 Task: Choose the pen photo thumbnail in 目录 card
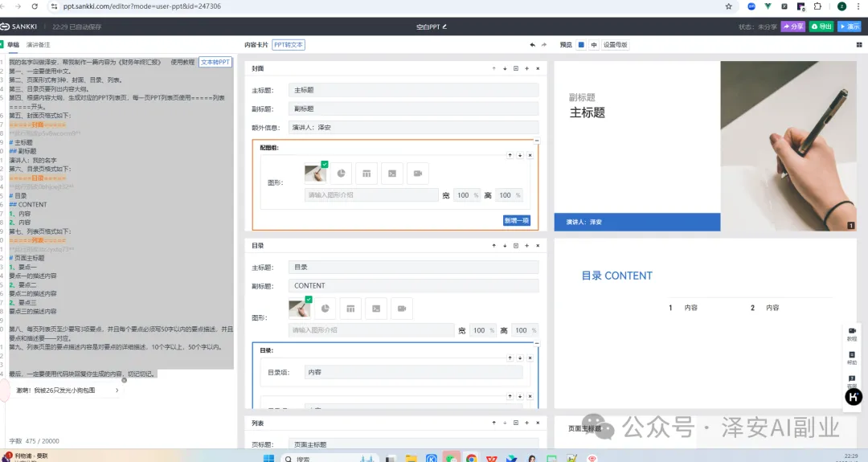300,309
